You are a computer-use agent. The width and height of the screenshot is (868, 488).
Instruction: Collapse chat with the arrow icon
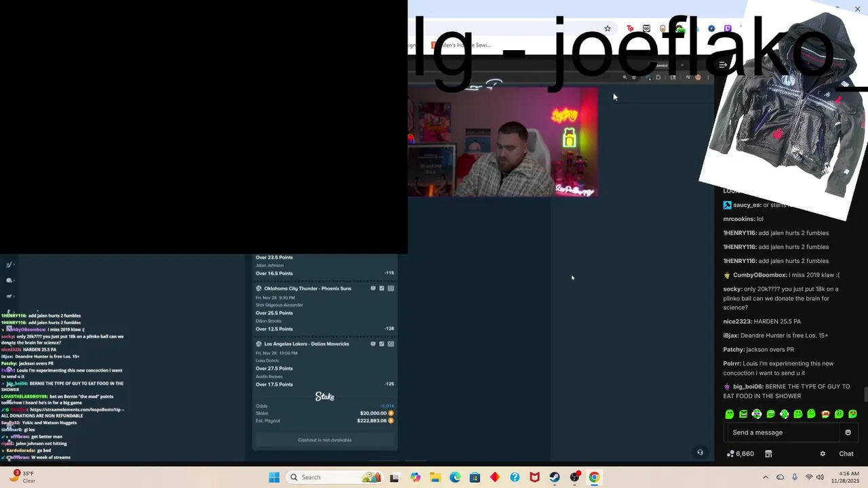pos(723,65)
